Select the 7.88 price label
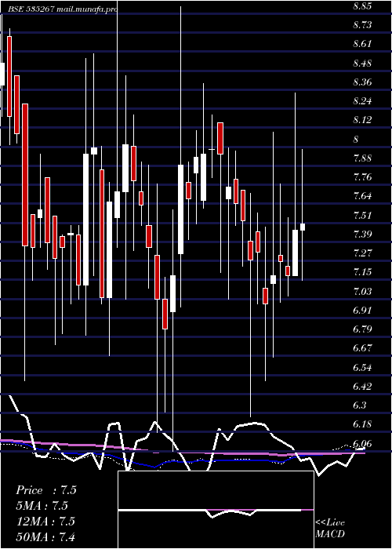 (x=362, y=158)
